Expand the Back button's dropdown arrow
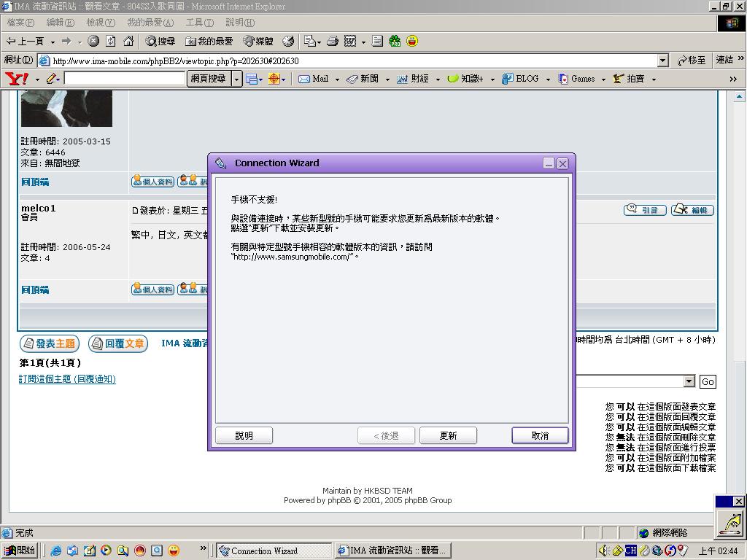Screen dimensions: 747x560 pyautogui.click(x=53, y=41)
